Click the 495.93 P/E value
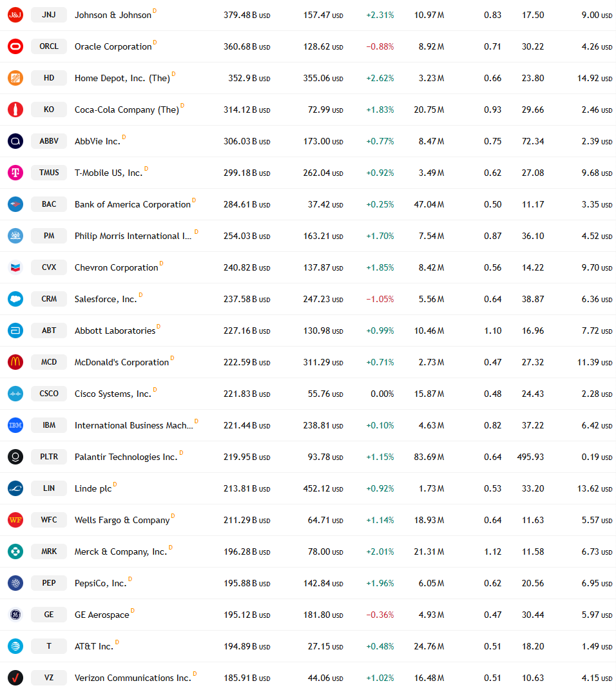The image size is (616, 690). coord(530,457)
